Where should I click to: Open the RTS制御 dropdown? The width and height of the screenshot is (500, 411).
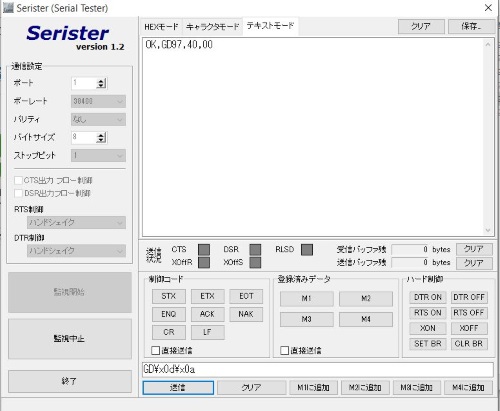76,222
